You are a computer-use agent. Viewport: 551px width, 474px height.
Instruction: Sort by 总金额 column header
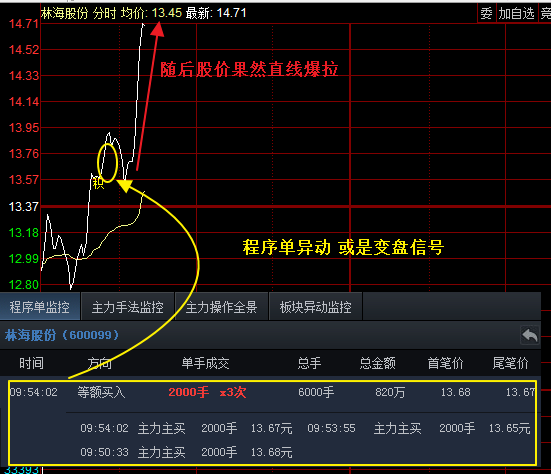378,363
